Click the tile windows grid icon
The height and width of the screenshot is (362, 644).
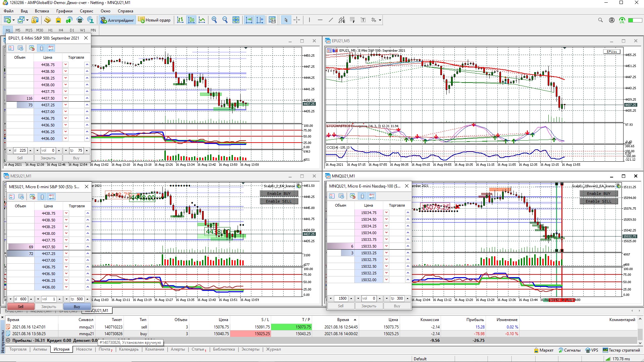pyautogui.click(x=236, y=20)
